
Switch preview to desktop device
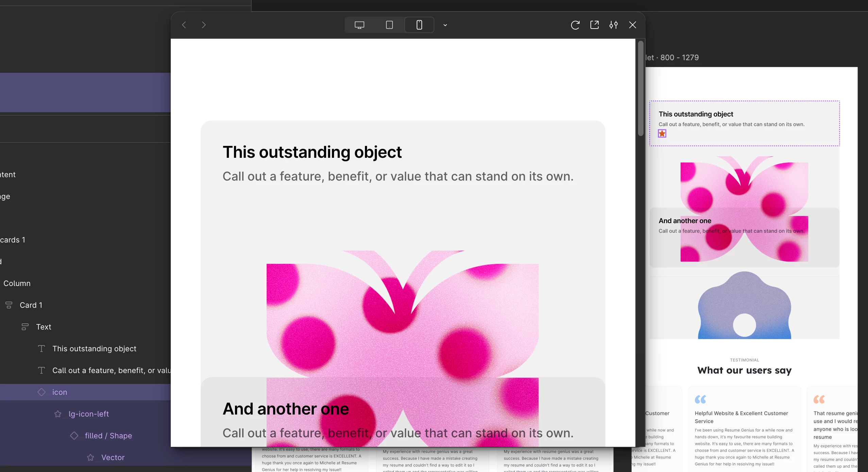point(360,25)
